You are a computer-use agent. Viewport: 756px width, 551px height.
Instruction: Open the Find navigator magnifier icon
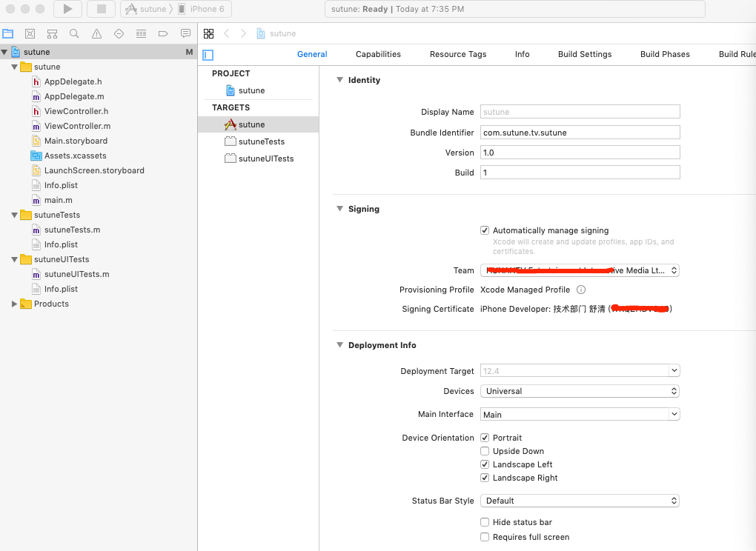[x=74, y=33]
